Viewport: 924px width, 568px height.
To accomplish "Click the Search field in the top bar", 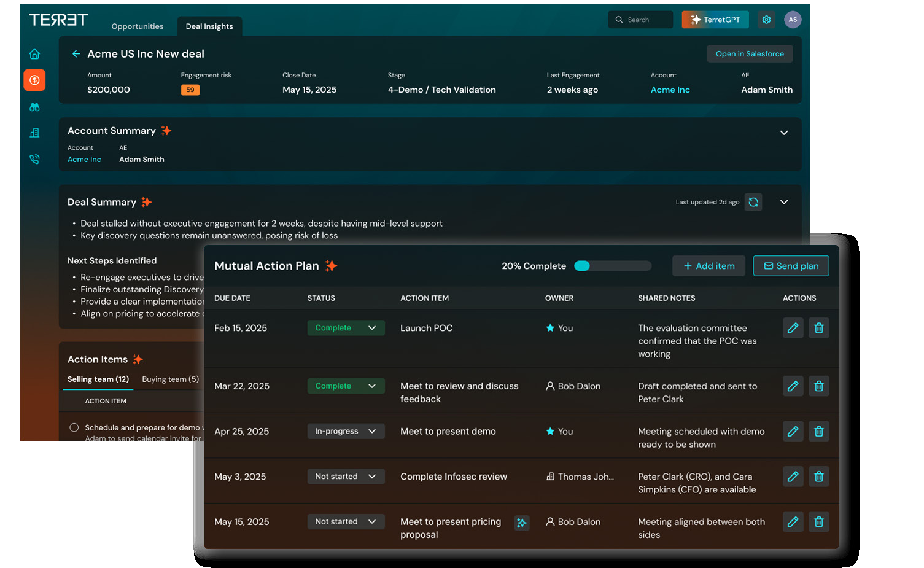I will pos(640,19).
